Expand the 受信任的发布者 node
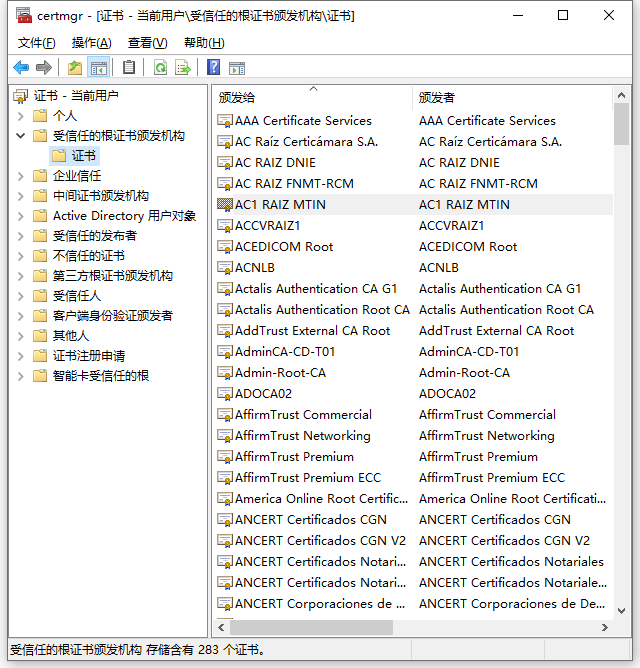This screenshot has width=640, height=668. click(x=20, y=236)
